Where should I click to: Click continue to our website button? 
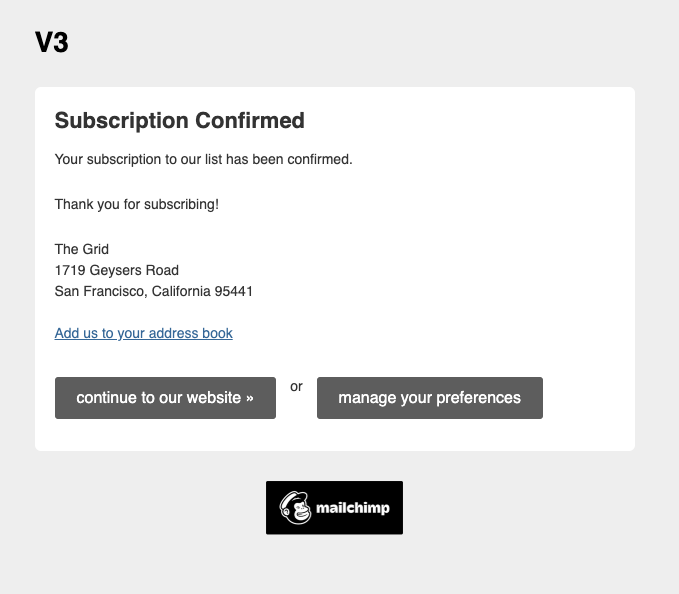pos(165,398)
